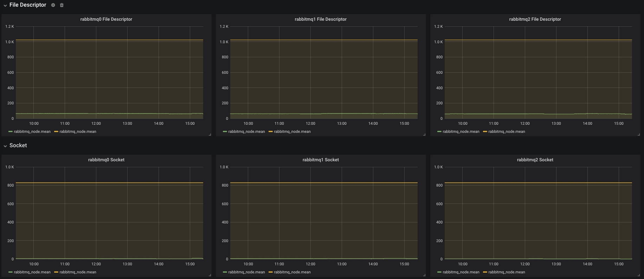Open rabbitmq1 File Descriptor panel title menu
Image resolution: width=644 pixels, height=279 pixels.
(321, 19)
